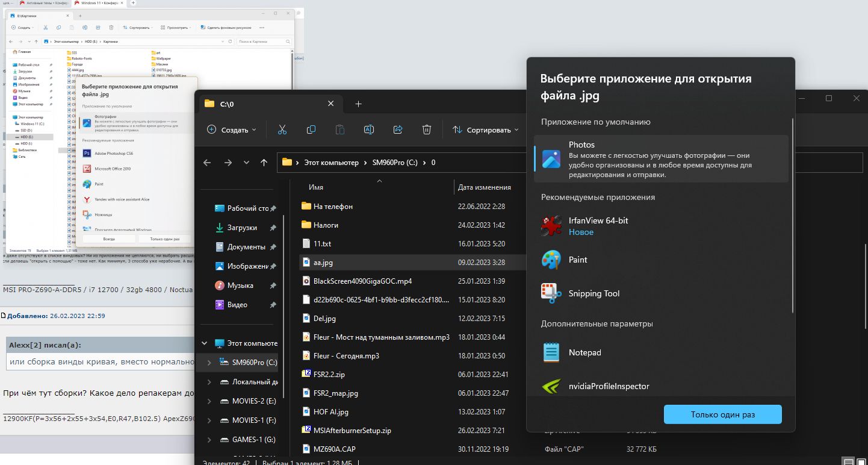Viewport: 868px width, 465px height.
Task: Choose Photos app in the dark dialog
Action: coord(661,159)
